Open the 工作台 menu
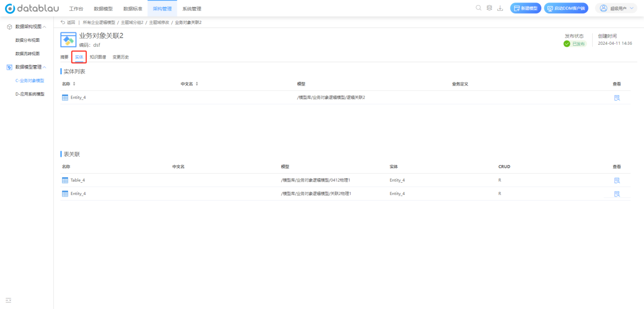Viewport: 644px width, 309px height. click(76, 9)
